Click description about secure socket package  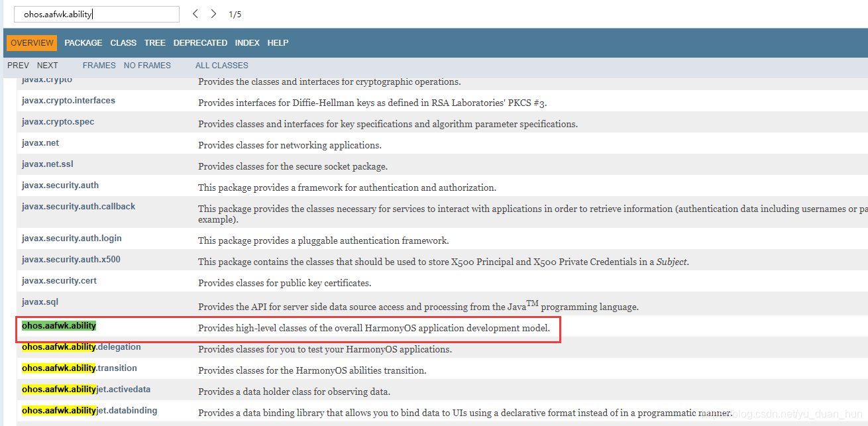pyautogui.click(x=293, y=167)
